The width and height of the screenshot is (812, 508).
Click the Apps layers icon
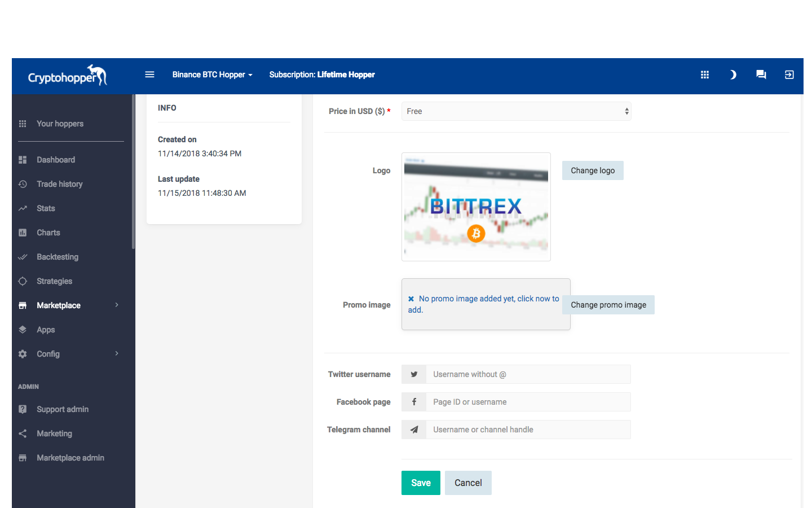pyautogui.click(x=23, y=330)
